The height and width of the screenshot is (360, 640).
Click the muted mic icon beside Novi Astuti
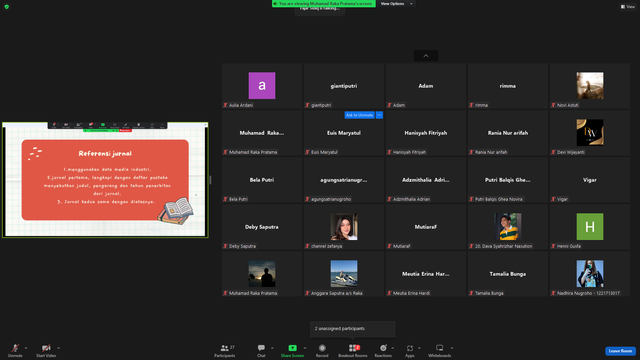553,105
